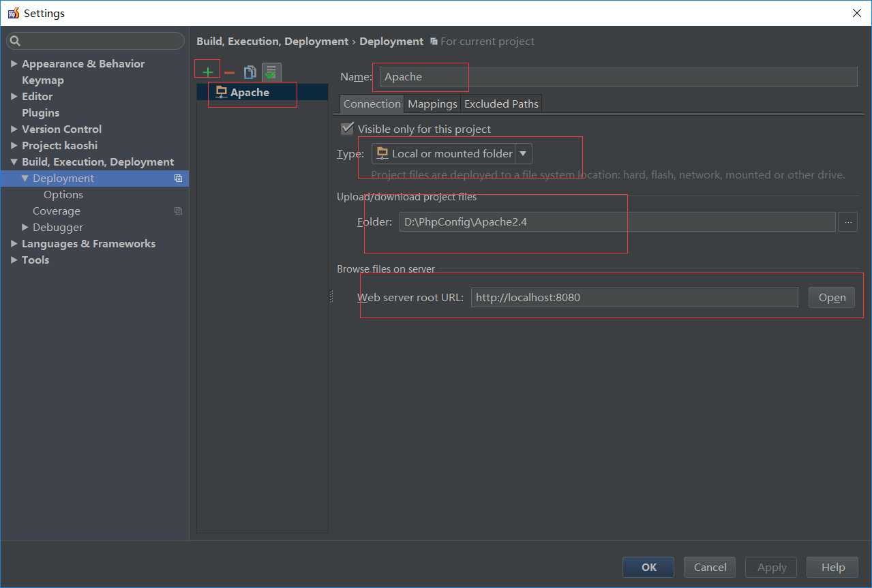Viewport: 872px width, 588px height.
Task: Open the Type dropdown arrow
Action: tap(523, 153)
